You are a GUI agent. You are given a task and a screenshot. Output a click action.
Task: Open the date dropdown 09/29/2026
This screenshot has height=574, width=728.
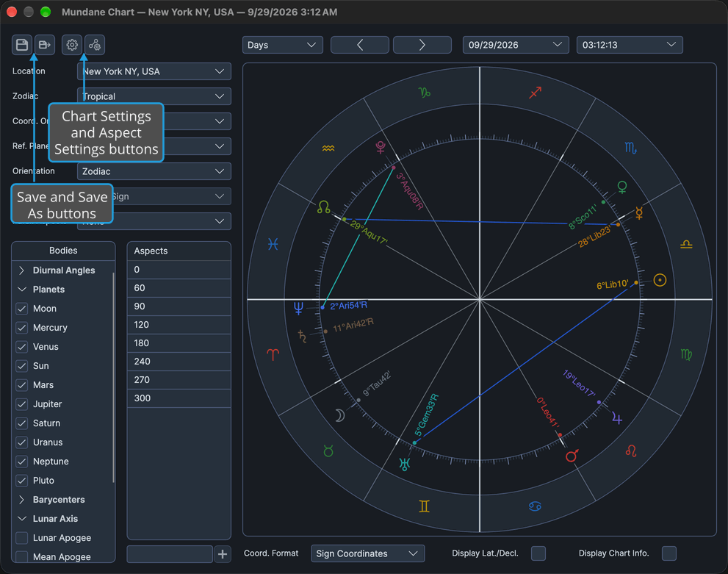coord(516,45)
